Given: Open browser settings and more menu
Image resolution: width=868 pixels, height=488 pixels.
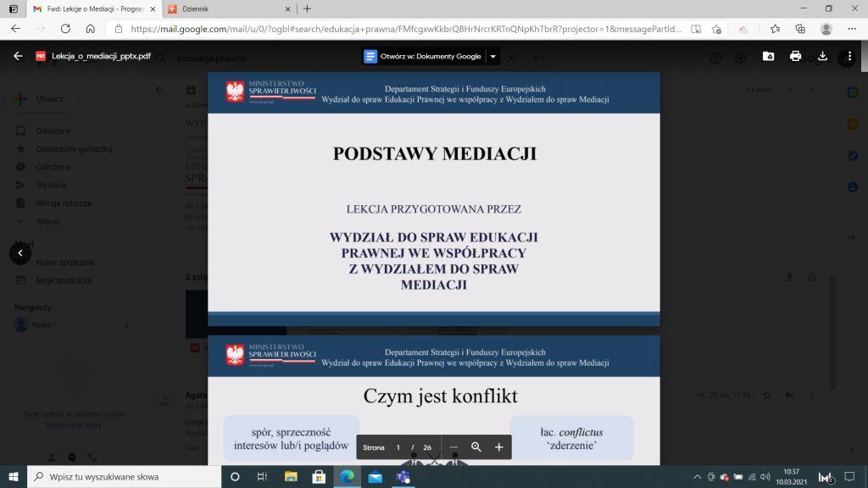Looking at the screenshot, I should click(x=851, y=28).
